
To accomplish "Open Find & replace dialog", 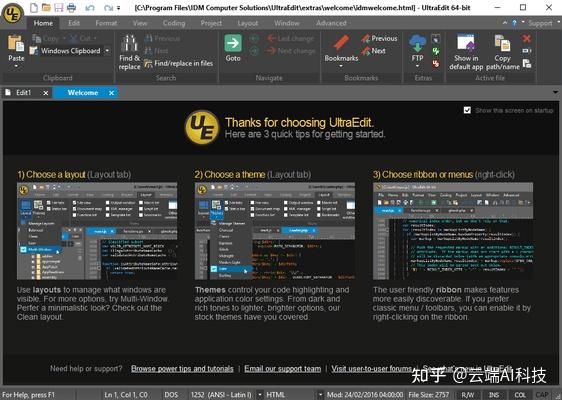I will (x=129, y=52).
